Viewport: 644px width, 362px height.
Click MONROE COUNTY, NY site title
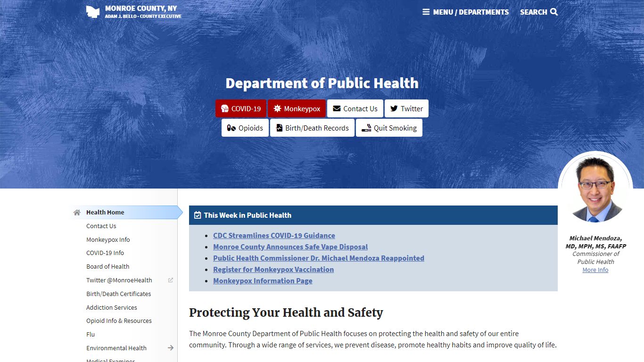(x=141, y=8)
